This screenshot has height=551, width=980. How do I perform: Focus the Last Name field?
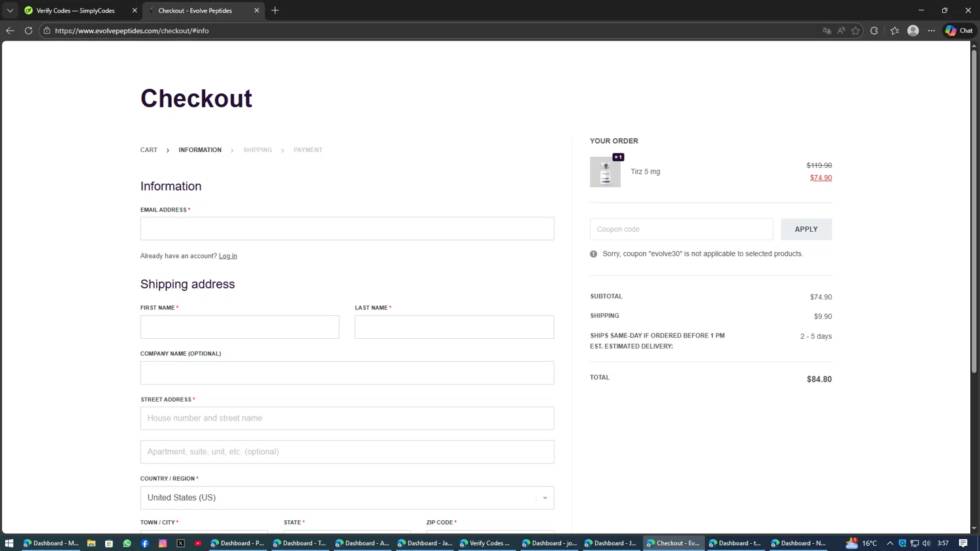454,327
